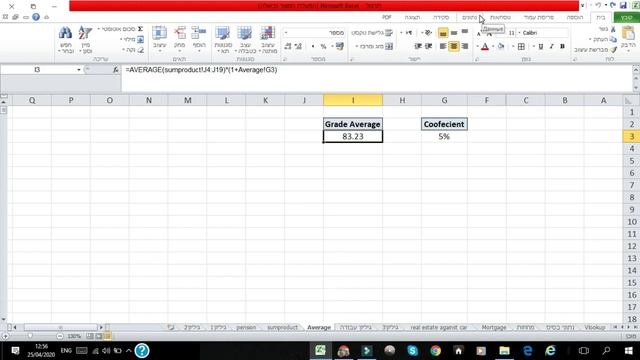640x360 pixels.
Task: Switch to Page Layout view in status bar
Action: click(x=98, y=336)
